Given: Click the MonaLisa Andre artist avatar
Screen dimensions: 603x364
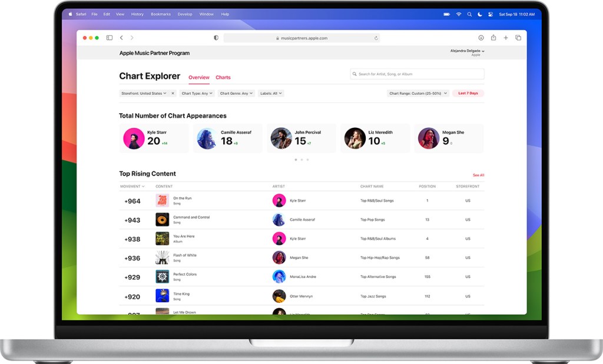Looking at the screenshot, I should pyautogui.click(x=279, y=277).
